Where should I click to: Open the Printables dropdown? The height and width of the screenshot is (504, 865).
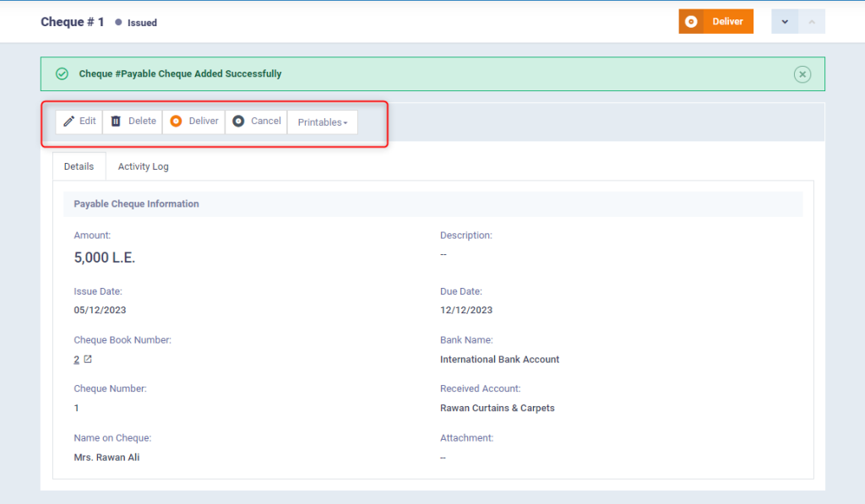click(x=322, y=122)
